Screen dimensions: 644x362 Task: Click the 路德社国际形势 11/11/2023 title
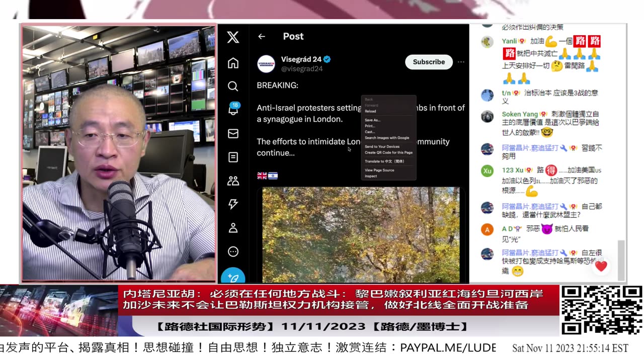click(312, 327)
